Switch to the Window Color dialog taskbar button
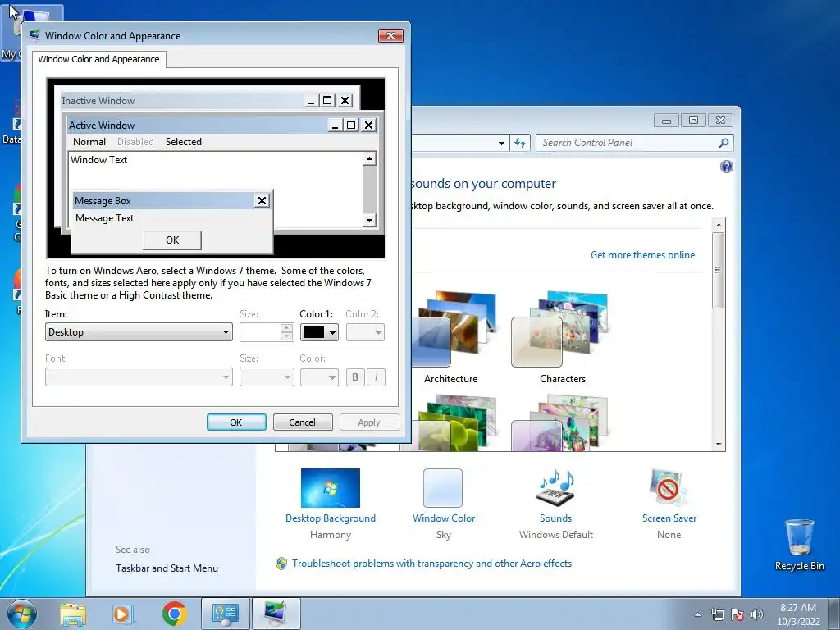 coord(276,614)
